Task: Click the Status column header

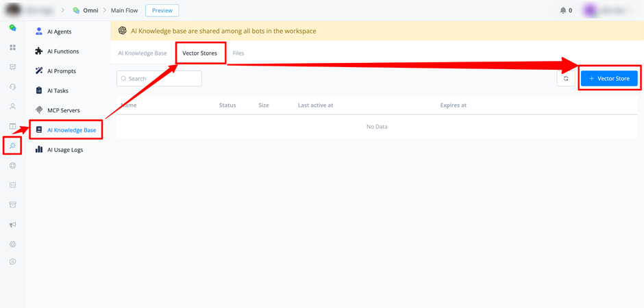Action: 227,105
